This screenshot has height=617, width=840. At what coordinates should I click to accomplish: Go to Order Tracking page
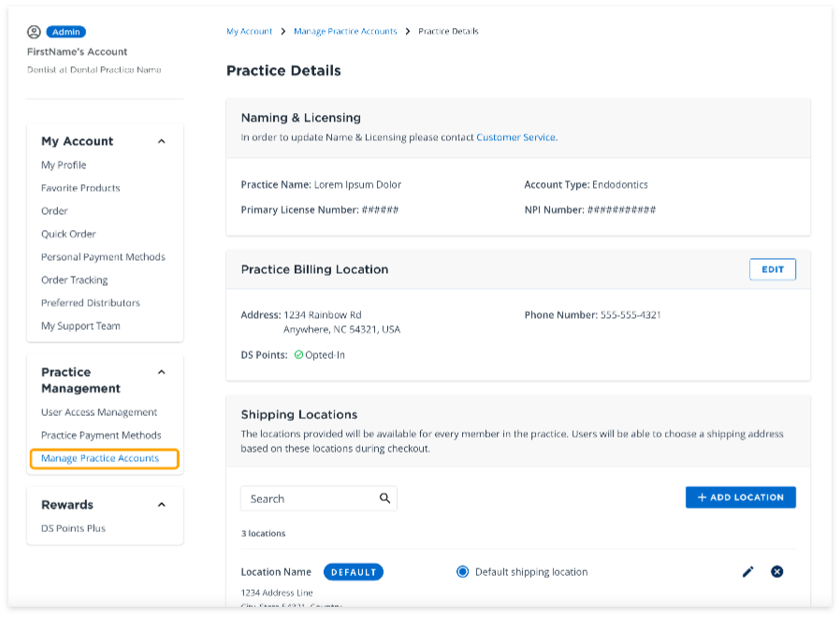tap(74, 280)
